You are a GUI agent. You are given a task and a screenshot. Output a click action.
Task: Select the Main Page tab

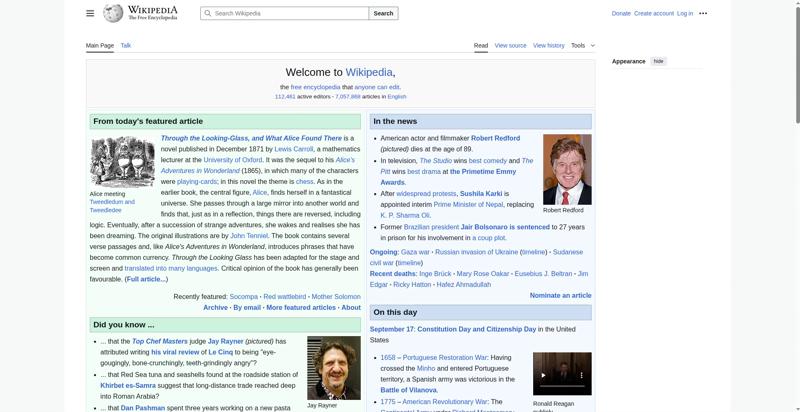tap(99, 45)
